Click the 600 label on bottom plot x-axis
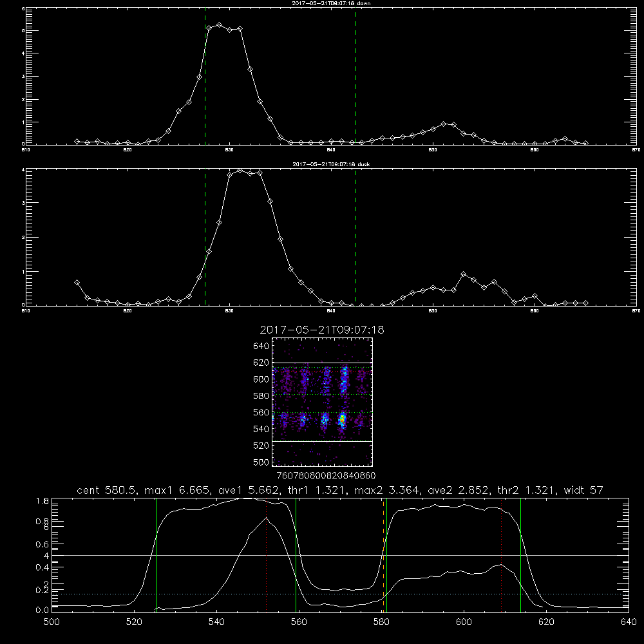 pos(464,622)
